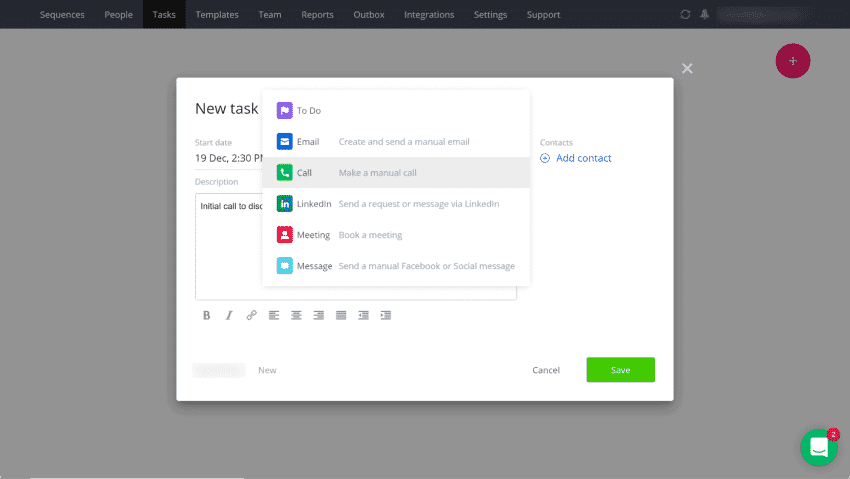Open the Outbox tab
Screen dimensions: 850x479
click(369, 15)
